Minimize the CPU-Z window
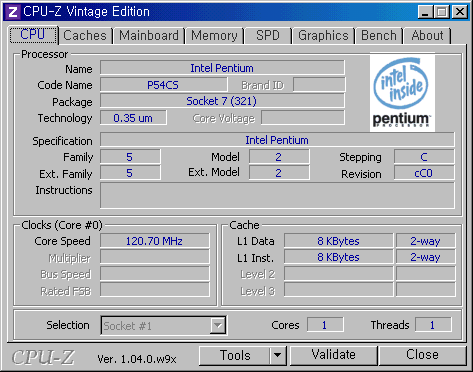The height and width of the screenshot is (372, 473). [425, 12]
